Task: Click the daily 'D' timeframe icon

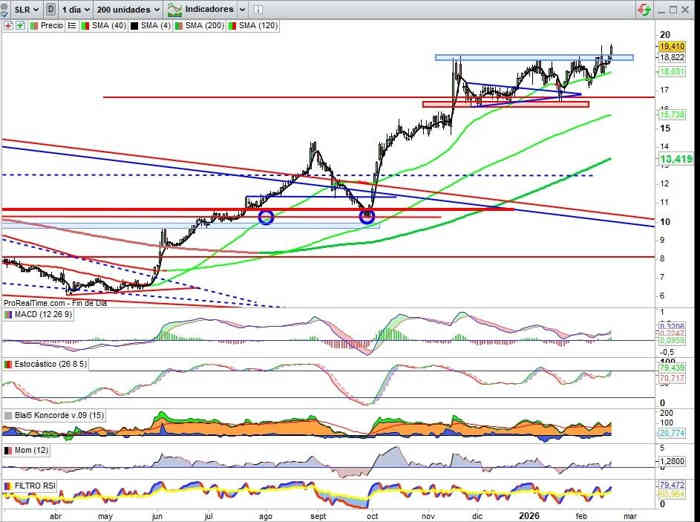Action: (x=51, y=8)
